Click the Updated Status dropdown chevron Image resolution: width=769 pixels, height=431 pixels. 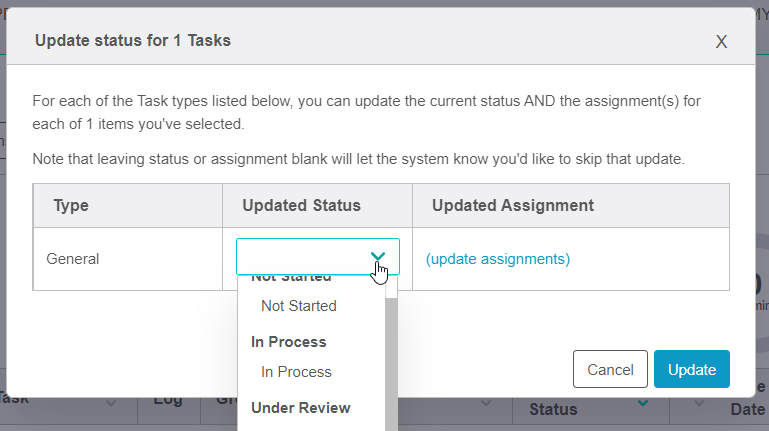tap(378, 258)
